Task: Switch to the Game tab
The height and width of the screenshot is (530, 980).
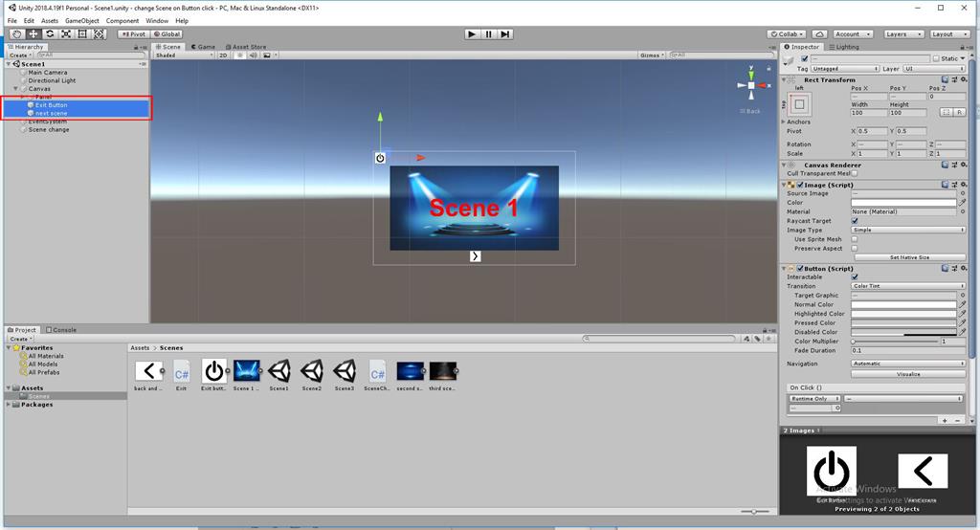Action: coord(203,47)
